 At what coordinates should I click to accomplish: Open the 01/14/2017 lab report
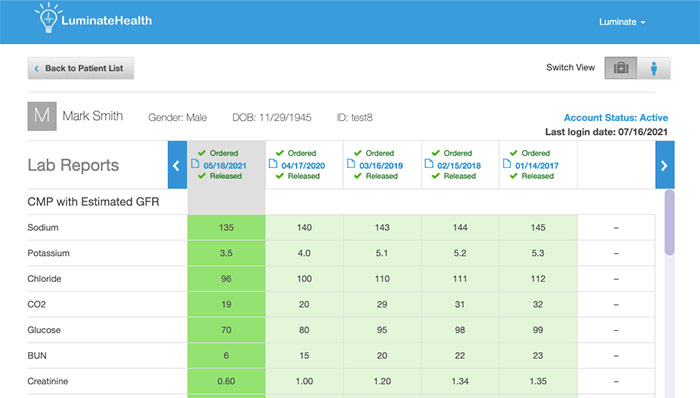point(537,166)
